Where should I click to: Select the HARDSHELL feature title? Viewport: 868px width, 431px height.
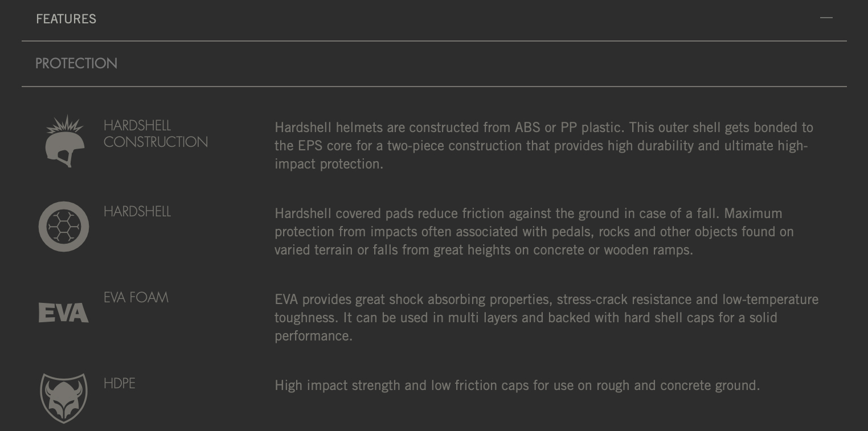pos(137,212)
